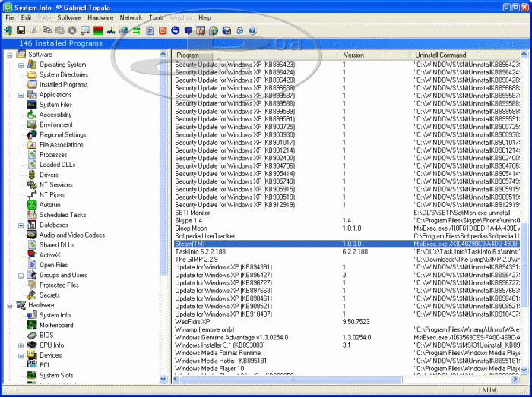Select Installed Programs in the tree
The width and height of the screenshot is (532, 397).
tap(63, 85)
